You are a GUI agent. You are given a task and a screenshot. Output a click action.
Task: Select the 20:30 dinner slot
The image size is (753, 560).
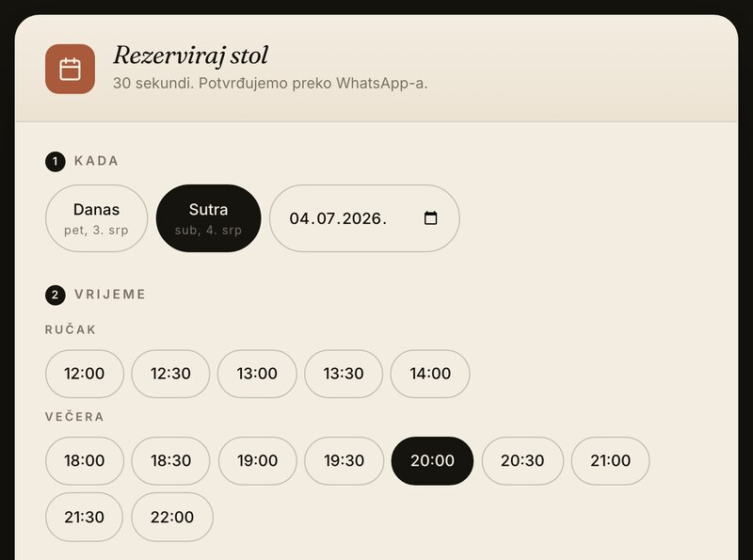[522, 460]
